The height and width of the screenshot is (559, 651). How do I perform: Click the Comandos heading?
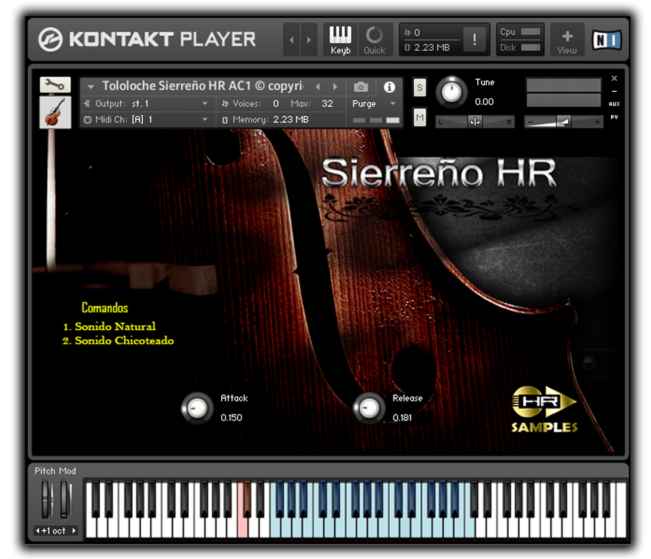105,308
